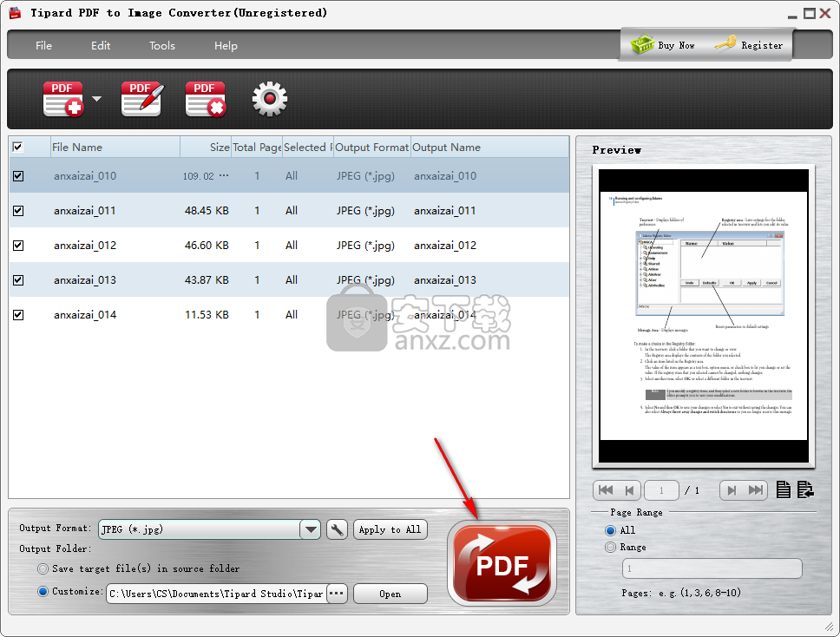
Task: Go to first page in preview
Action: 606,489
